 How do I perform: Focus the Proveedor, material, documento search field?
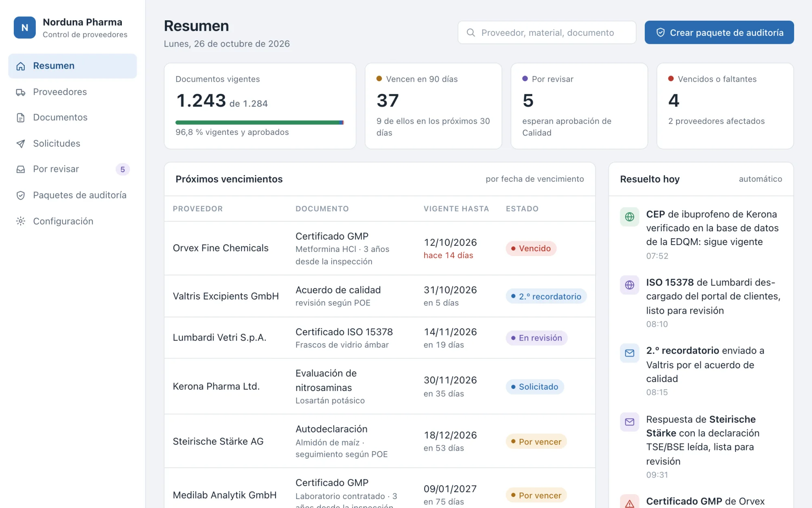pyautogui.click(x=547, y=33)
